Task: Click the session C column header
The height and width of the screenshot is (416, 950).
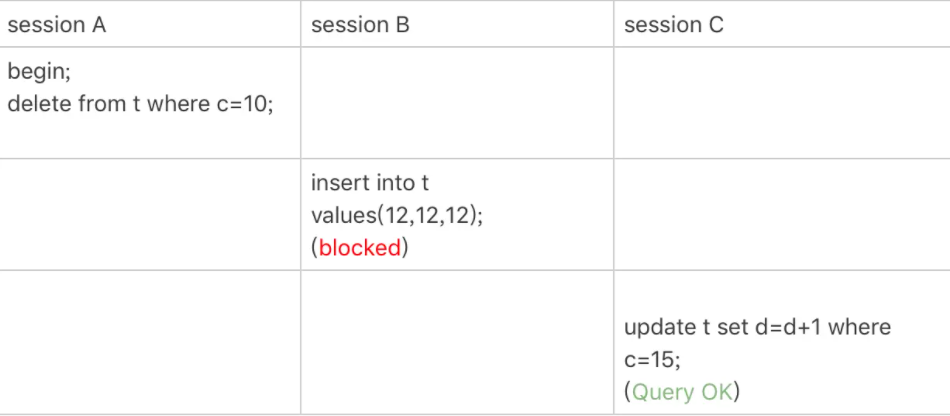Action: point(674,25)
